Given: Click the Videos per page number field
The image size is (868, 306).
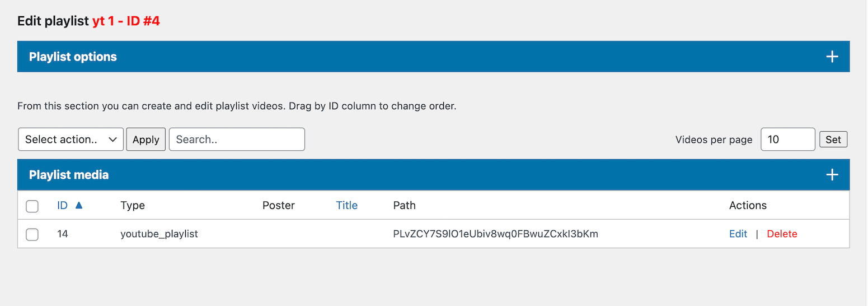Looking at the screenshot, I should (787, 140).
